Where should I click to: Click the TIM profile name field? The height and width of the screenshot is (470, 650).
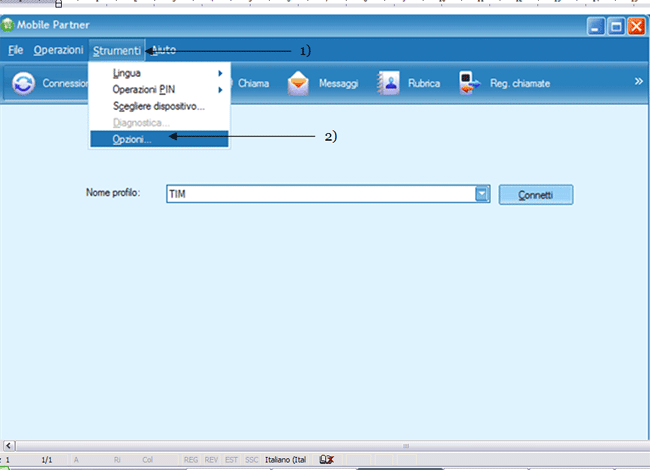coord(320,194)
